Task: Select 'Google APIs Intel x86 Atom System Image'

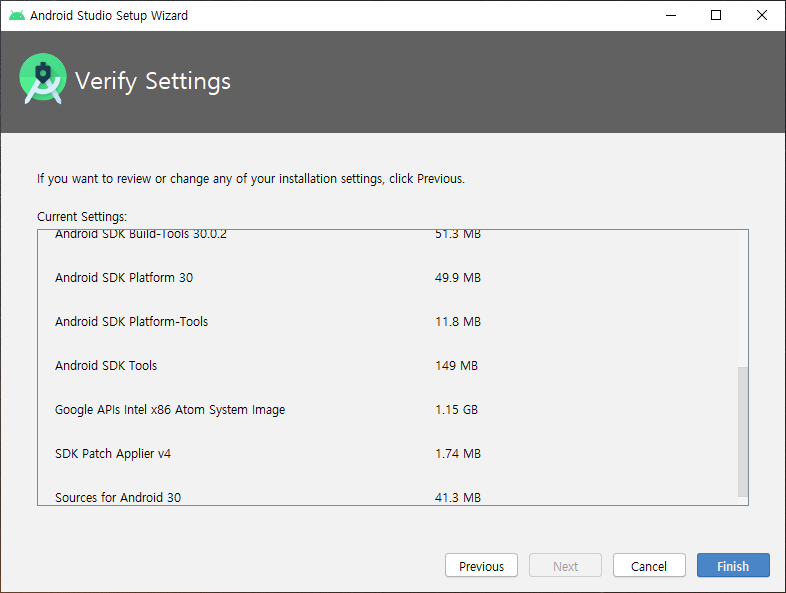Action: point(170,410)
